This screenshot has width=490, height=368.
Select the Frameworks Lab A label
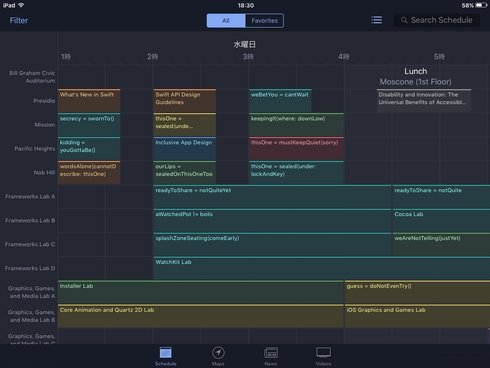point(30,197)
